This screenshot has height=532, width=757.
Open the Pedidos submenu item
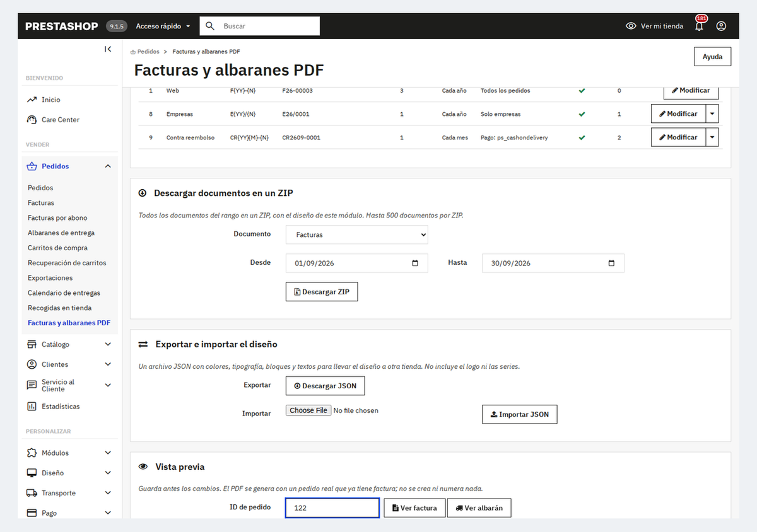(x=40, y=188)
